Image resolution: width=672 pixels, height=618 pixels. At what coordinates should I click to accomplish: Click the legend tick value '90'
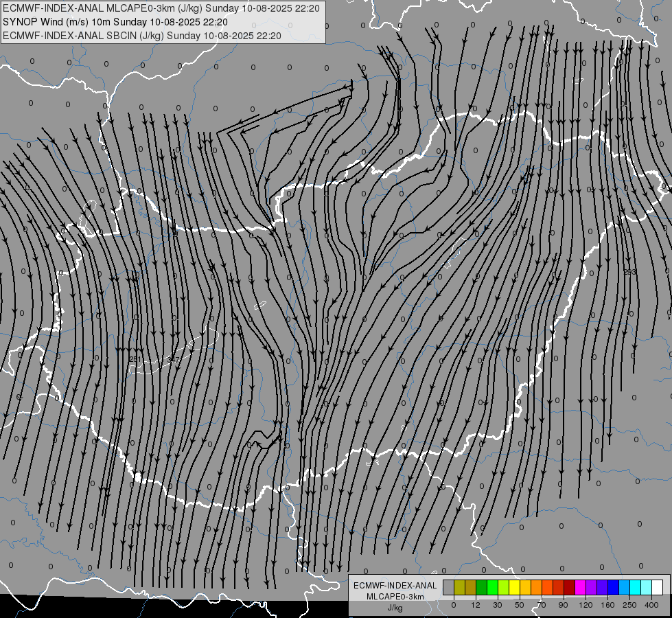coord(563,605)
